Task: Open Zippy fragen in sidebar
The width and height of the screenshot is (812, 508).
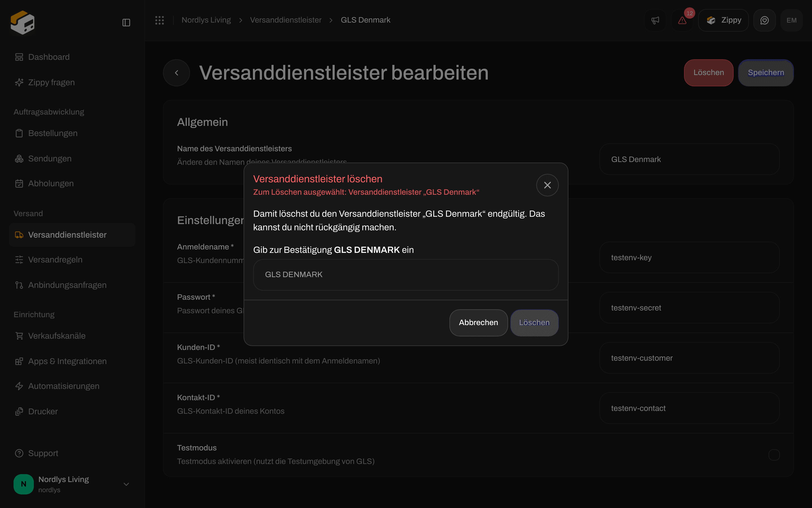Action: 72,82
